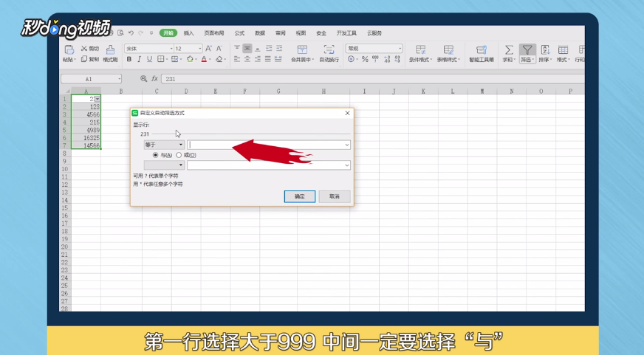Toggle Bold formatting
The image size is (644, 355).
[x=129, y=59]
